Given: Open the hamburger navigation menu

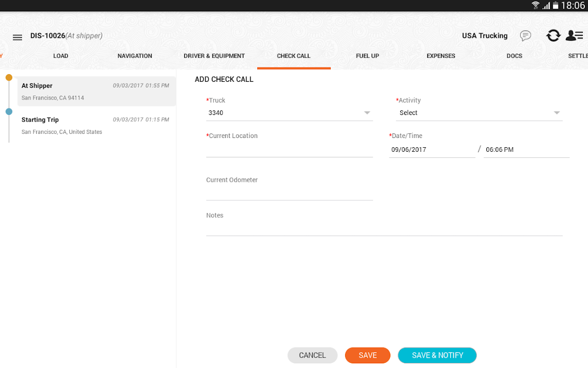Looking at the screenshot, I should click(x=17, y=37).
